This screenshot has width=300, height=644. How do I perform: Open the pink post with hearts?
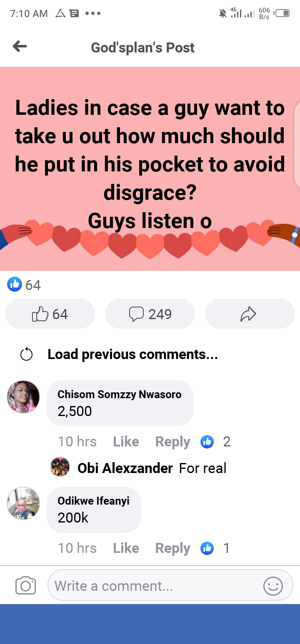click(x=150, y=169)
